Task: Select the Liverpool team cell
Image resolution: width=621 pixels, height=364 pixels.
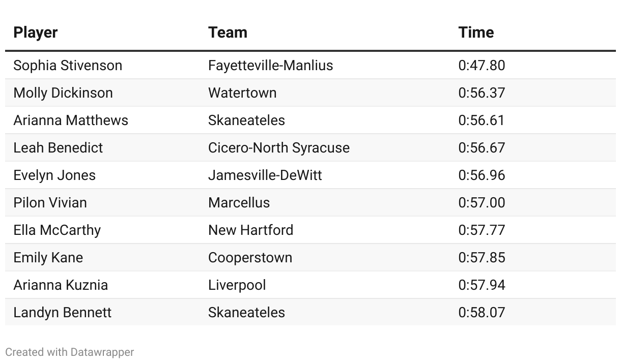Action: point(237,285)
